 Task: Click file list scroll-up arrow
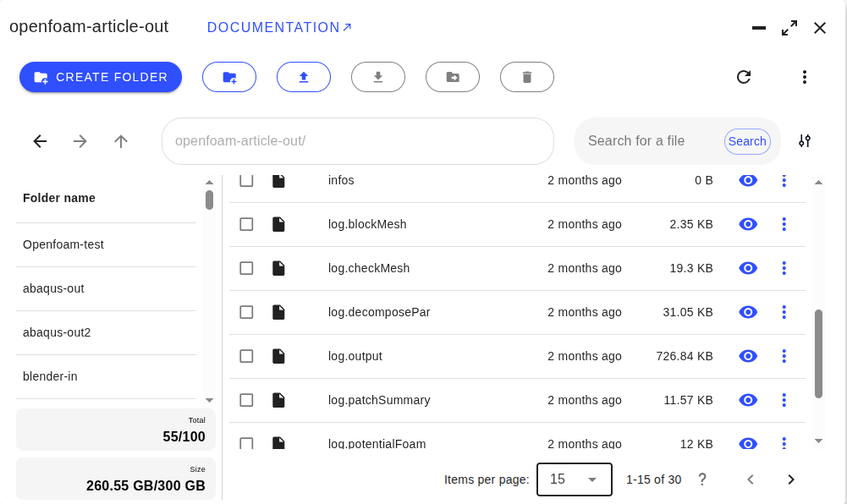[818, 183]
